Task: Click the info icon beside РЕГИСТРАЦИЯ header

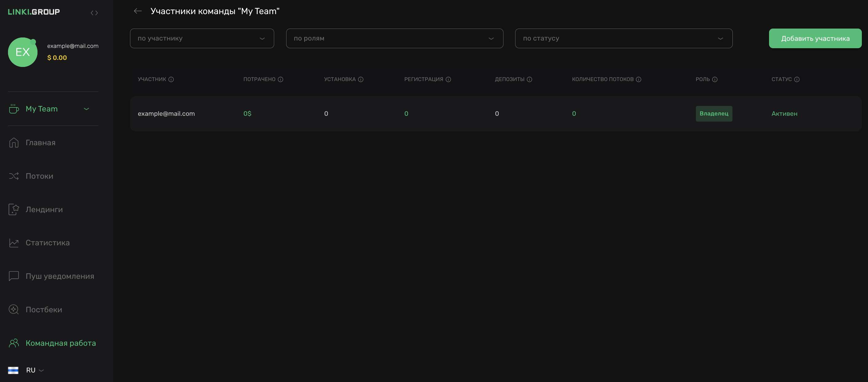Action: 448,80
